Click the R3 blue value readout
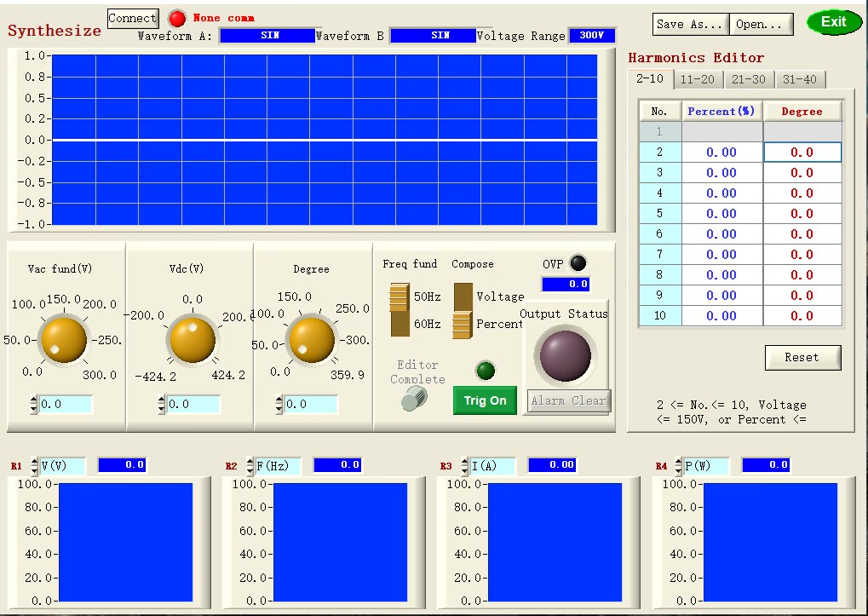This screenshot has width=868, height=616. pos(553,465)
